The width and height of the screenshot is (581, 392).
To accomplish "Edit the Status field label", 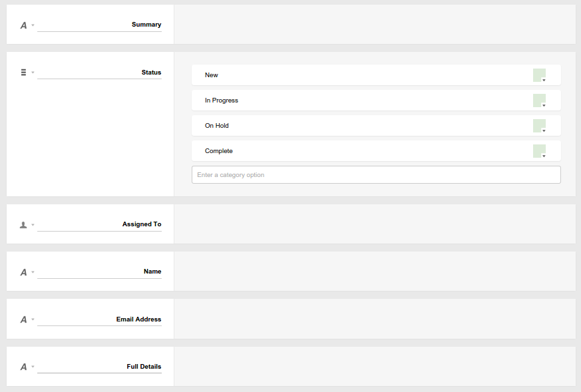I will pos(99,72).
